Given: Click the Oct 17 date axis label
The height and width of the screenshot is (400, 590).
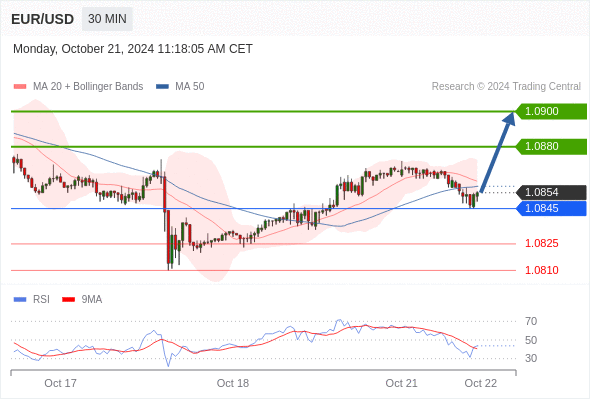Looking at the screenshot, I should [x=60, y=383].
